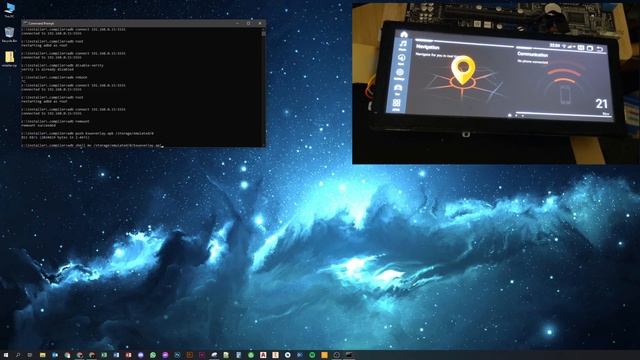The width and height of the screenshot is (640, 360).
Task: Open Illustrator from the taskbar
Action: (190, 355)
